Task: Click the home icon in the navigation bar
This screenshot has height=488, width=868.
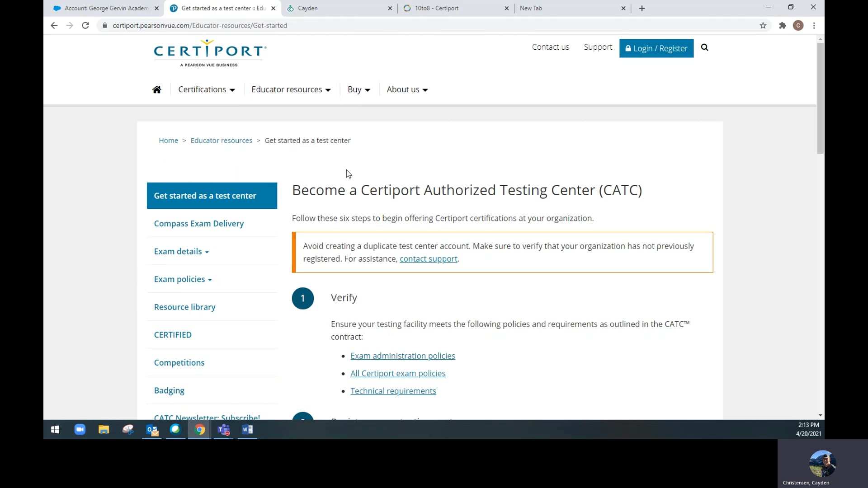Action: point(157,89)
